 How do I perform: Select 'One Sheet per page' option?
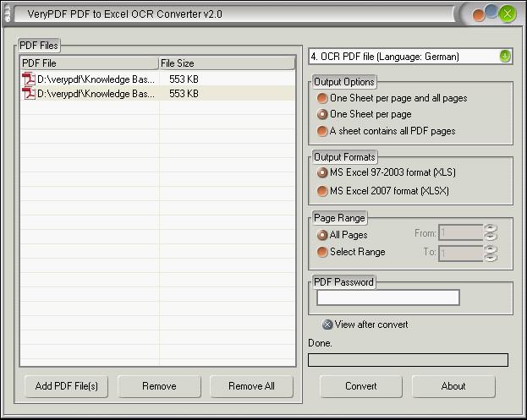pyautogui.click(x=364, y=114)
